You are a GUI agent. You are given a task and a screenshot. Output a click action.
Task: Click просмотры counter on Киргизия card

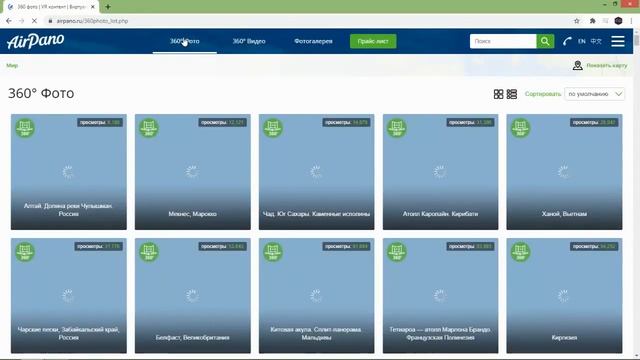(594, 247)
